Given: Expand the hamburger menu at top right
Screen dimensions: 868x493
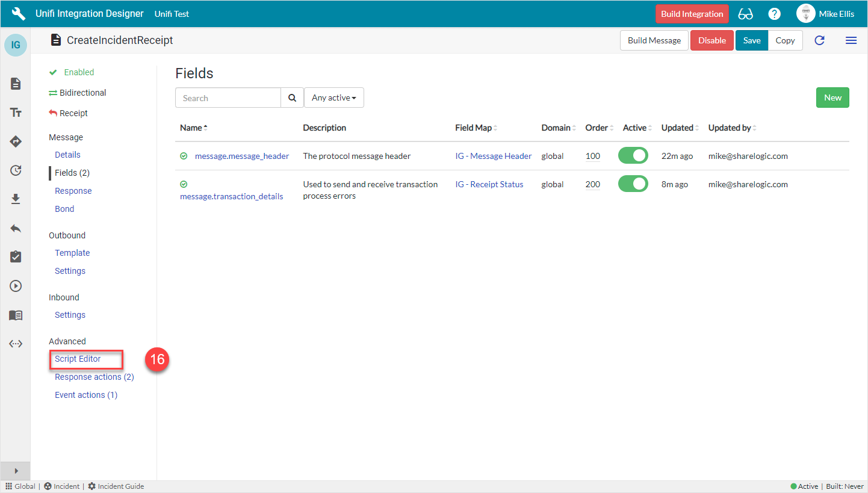Looking at the screenshot, I should [851, 40].
